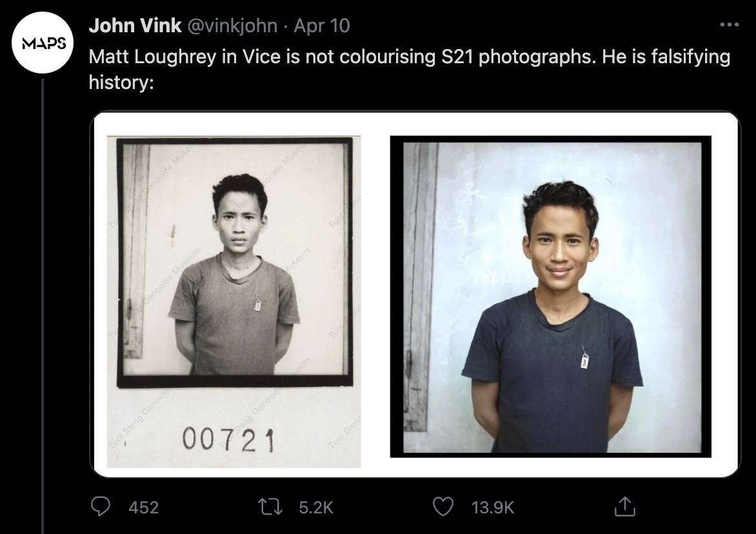Open the share tweet icon
The width and height of the screenshot is (756, 534).
point(624,506)
